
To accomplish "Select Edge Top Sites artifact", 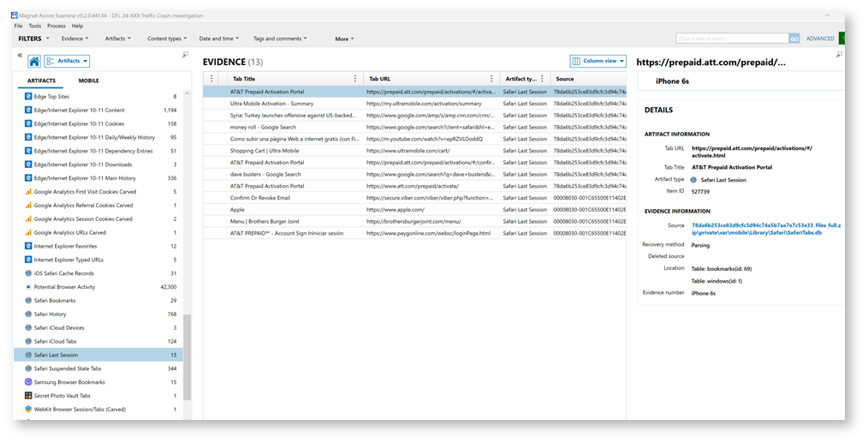I will pyautogui.click(x=98, y=97).
